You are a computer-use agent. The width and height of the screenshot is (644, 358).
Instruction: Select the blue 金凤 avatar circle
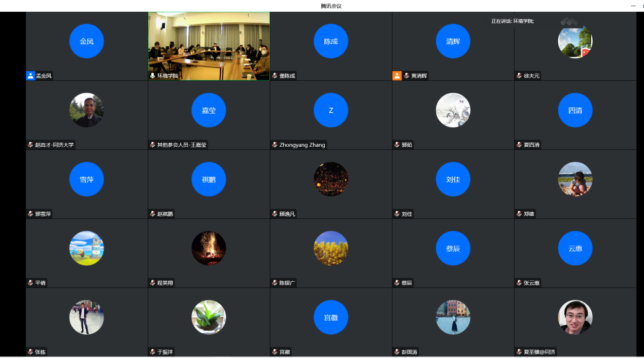tap(87, 41)
